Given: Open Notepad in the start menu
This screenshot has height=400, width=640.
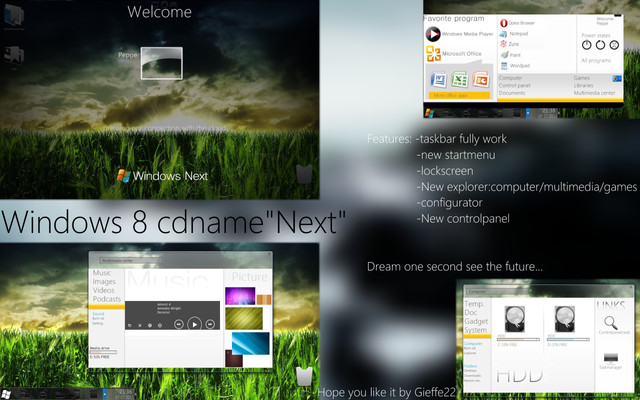Looking at the screenshot, I should 514,33.
